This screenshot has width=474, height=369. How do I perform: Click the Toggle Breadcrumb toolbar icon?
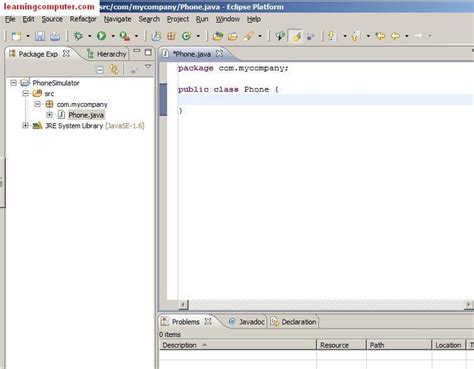[x=280, y=36]
